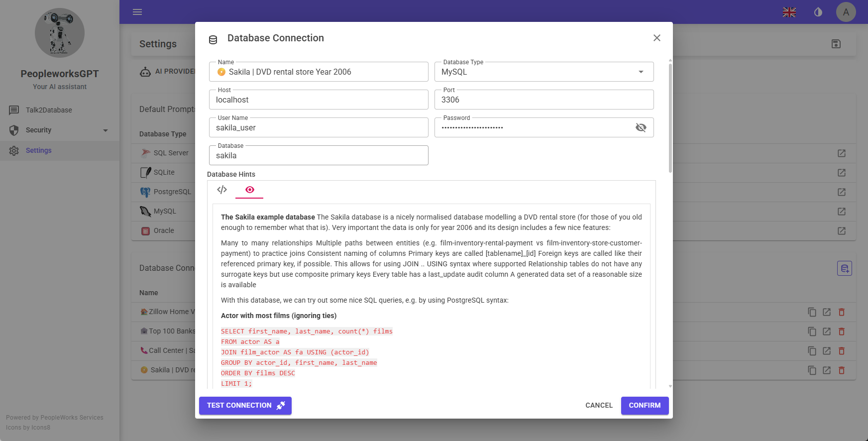The image size is (868, 441).
Task: Click the save settings floppy icon
Action: pos(836,44)
